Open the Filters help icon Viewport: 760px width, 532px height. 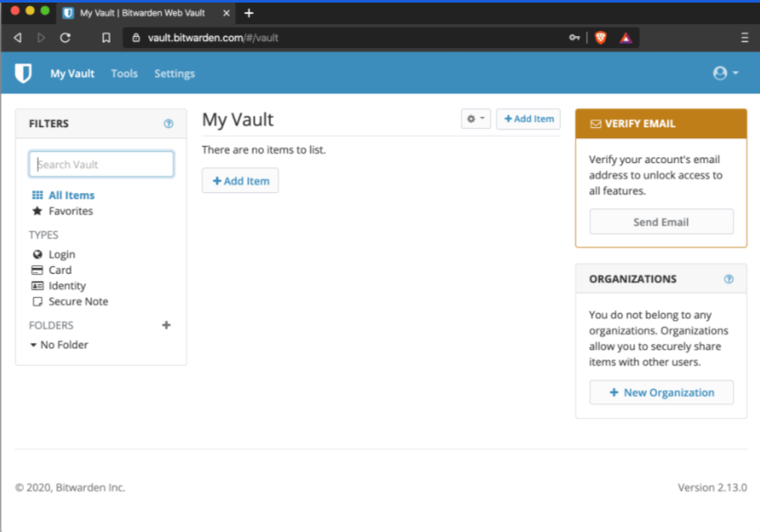tap(169, 124)
